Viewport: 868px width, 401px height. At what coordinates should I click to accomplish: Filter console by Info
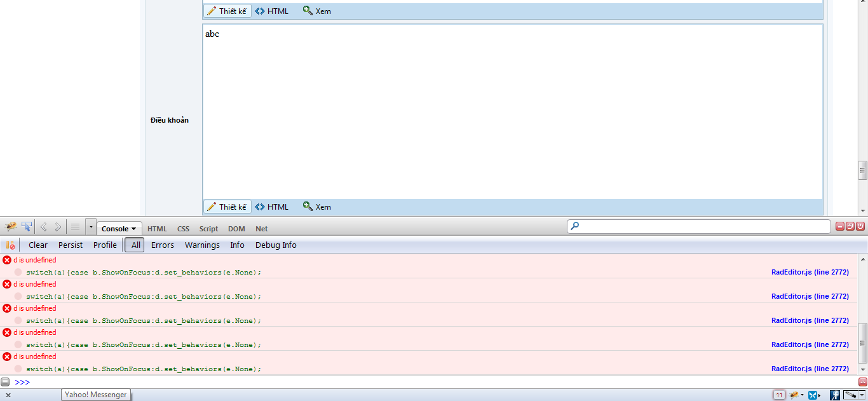(x=237, y=245)
